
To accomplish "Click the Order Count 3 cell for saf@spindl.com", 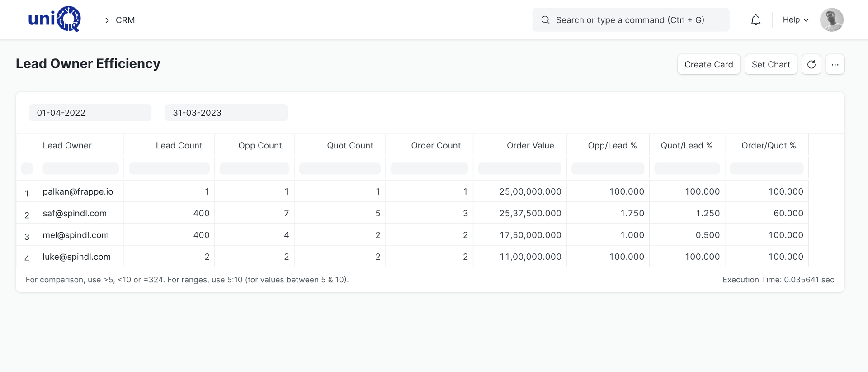I will [x=429, y=213].
